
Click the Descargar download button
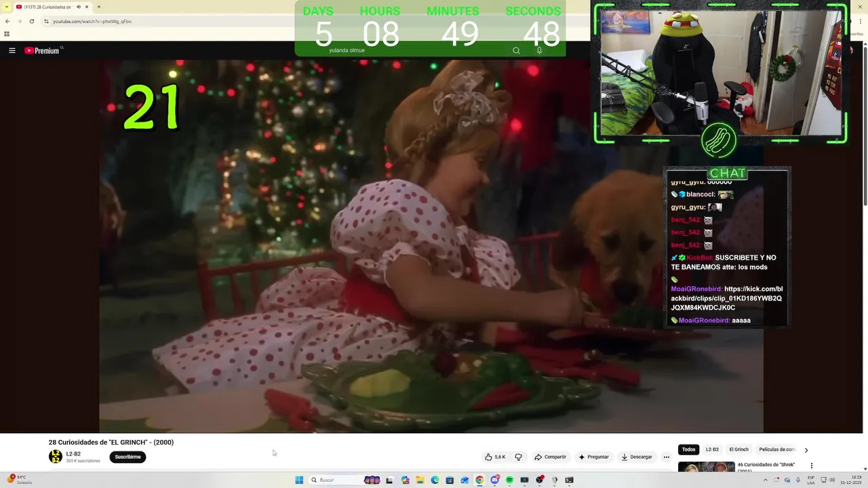pyautogui.click(x=637, y=457)
